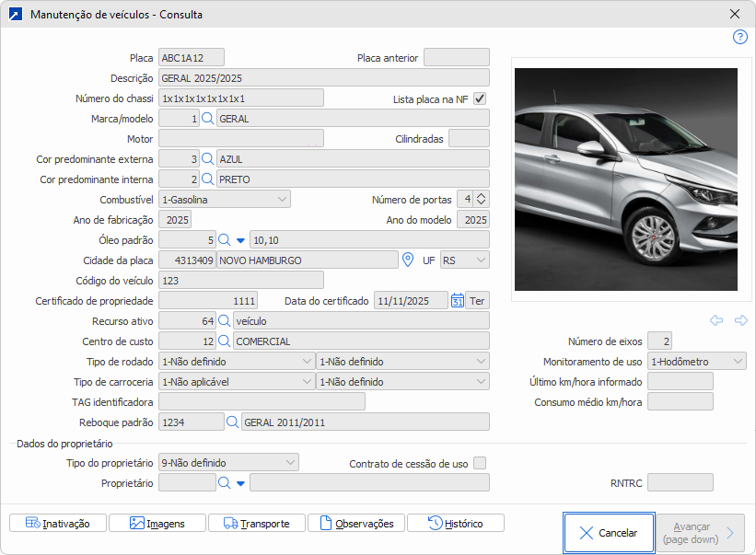Viewport: 756px width, 555px height.
Task: Click the map pin icon beside Cidade da placa
Action: (409, 260)
